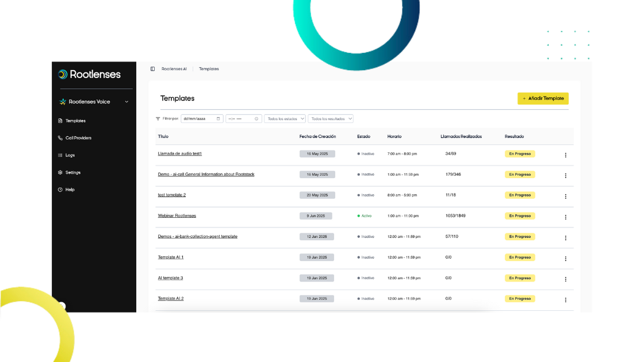Image resolution: width=644 pixels, height=362 pixels.
Task: Open Help in the sidebar
Action: click(x=70, y=190)
